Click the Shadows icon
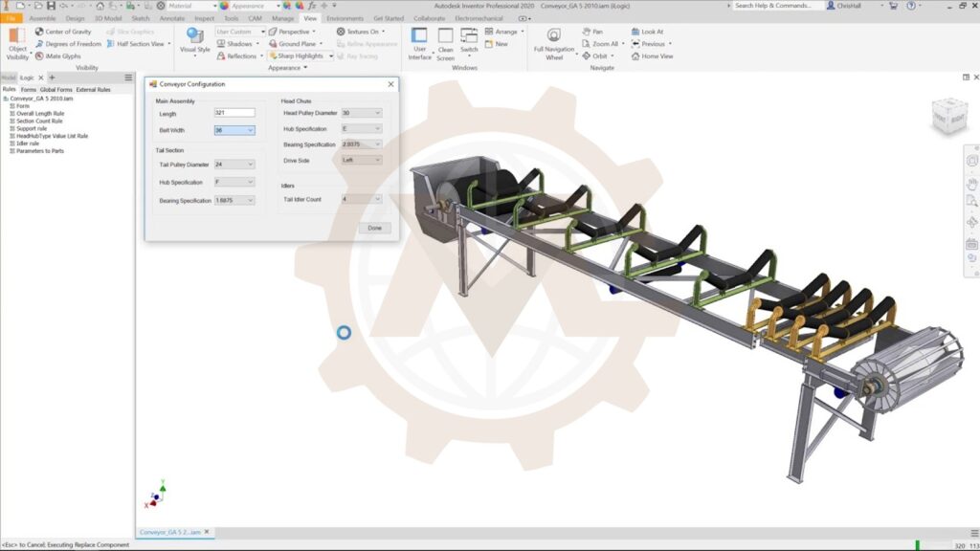This screenshot has height=551, width=980. (x=221, y=44)
